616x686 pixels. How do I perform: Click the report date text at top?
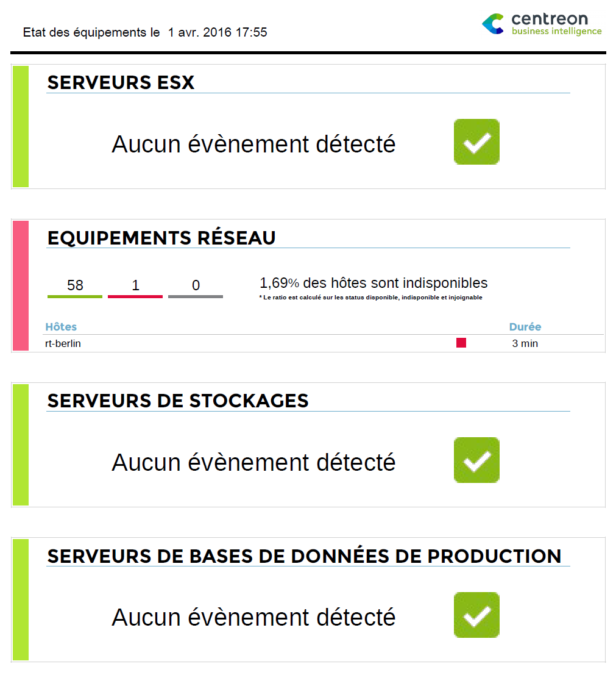point(145,32)
